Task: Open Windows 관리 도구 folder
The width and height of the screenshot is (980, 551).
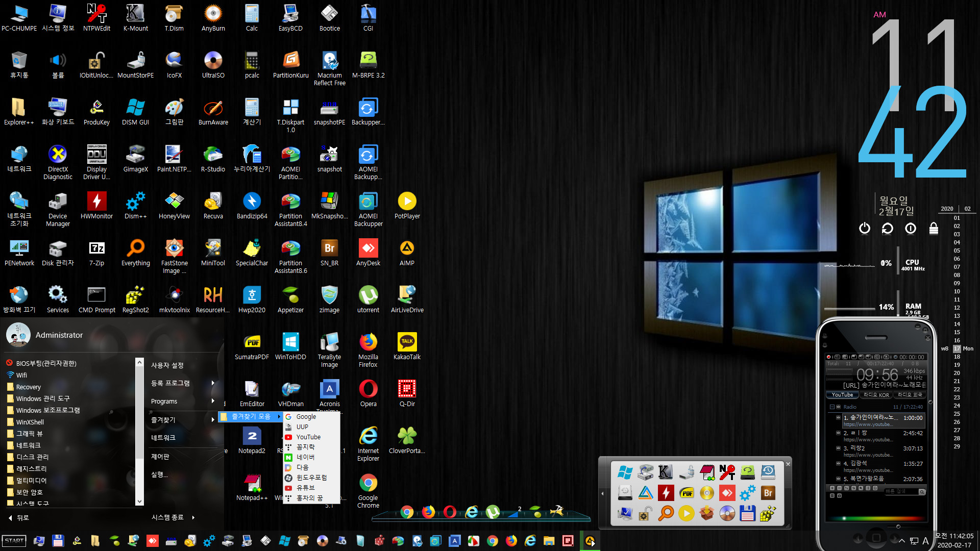Action: pyautogui.click(x=70, y=398)
